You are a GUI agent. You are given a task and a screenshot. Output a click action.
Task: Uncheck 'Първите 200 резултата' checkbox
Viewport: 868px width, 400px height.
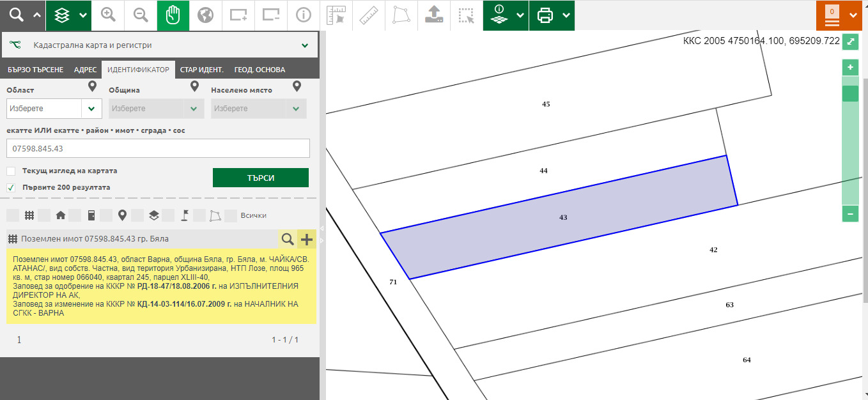tap(11, 188)
